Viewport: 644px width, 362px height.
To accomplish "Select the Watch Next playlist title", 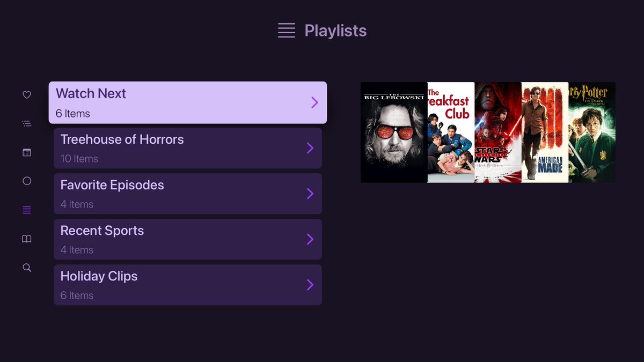I will (91, 93).
